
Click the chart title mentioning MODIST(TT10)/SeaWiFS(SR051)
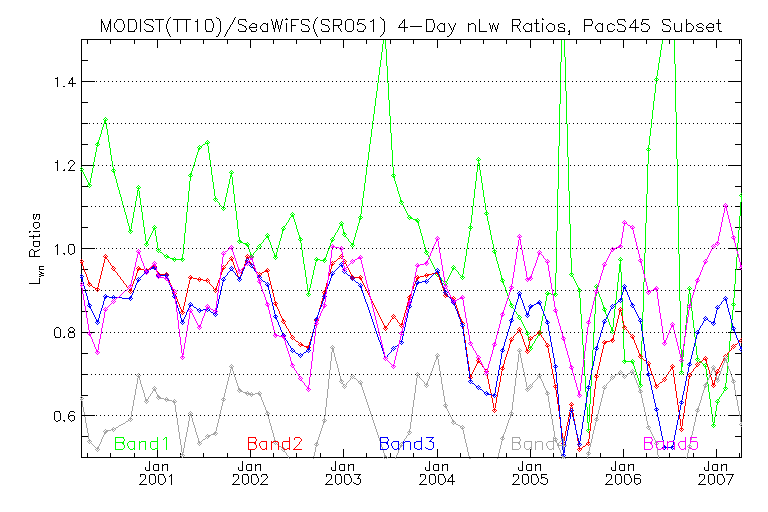point(411,25)
